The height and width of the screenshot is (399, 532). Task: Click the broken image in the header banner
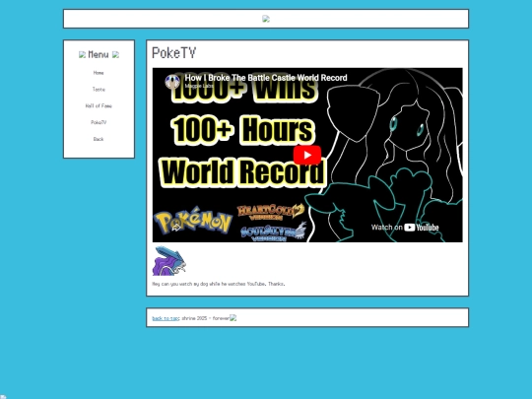pyautogui.click(x=266, y=19)
